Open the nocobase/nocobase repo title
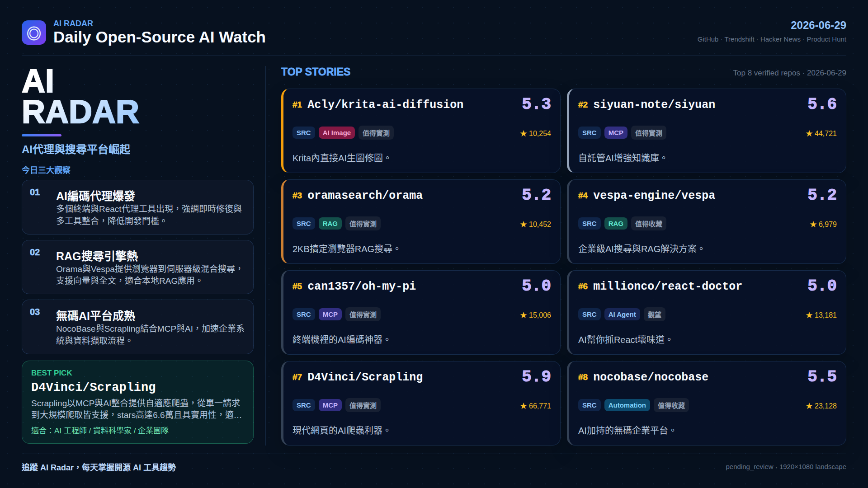This screenshot has height=488, width=868. click(651, 377)
